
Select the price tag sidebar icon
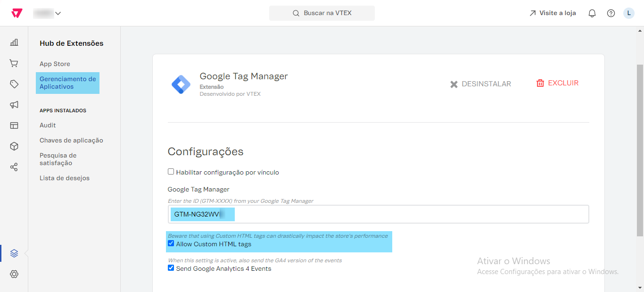14,84
